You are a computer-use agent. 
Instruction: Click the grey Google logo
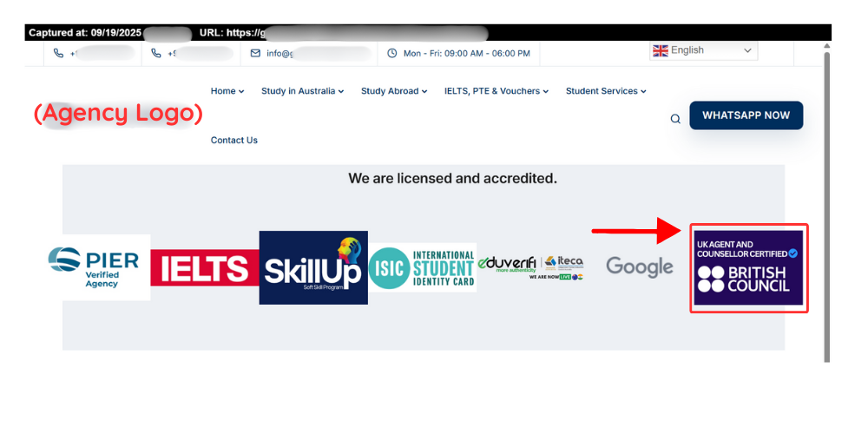tap(640, 267)
